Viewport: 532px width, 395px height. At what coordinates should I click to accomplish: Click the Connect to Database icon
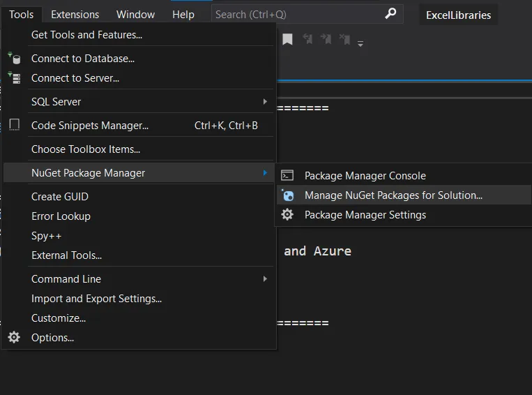coord(14,59)
